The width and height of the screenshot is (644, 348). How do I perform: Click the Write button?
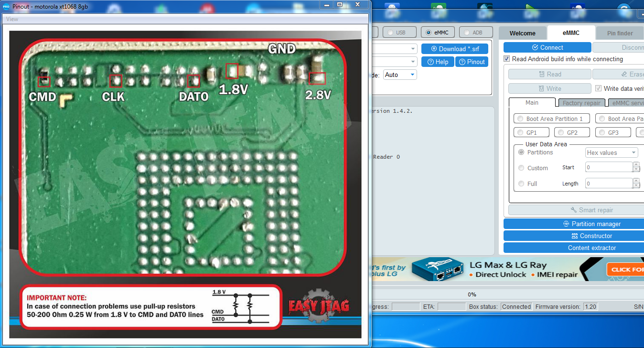(x=549, y=88)
